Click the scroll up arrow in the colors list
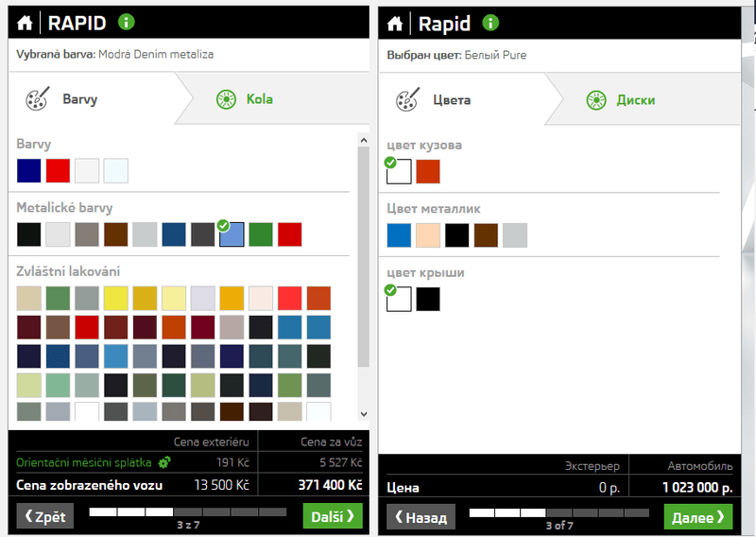 click(x=364, y=140)
